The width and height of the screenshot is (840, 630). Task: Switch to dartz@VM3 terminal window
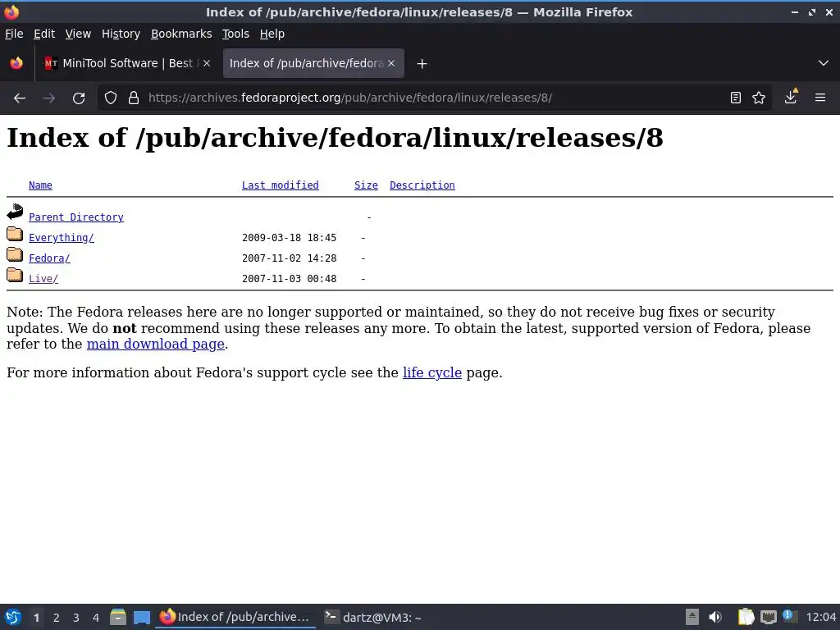pyautogui.click(x=373, y=617)
